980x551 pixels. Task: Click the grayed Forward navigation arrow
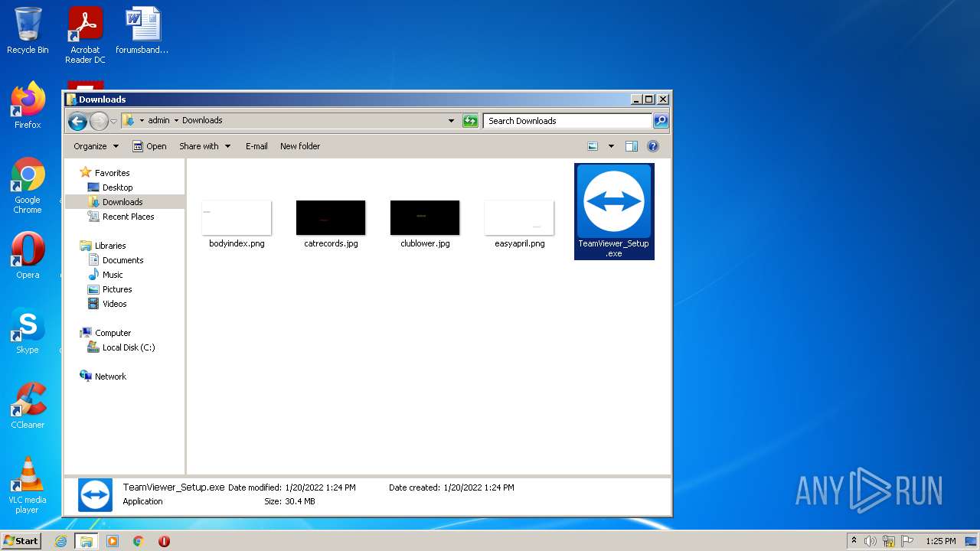click(x=99, y=121)
